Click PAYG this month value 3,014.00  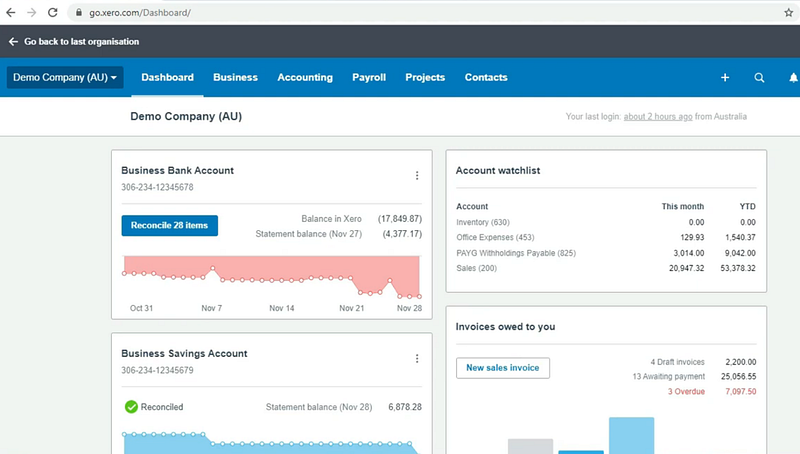click(689, 253)
